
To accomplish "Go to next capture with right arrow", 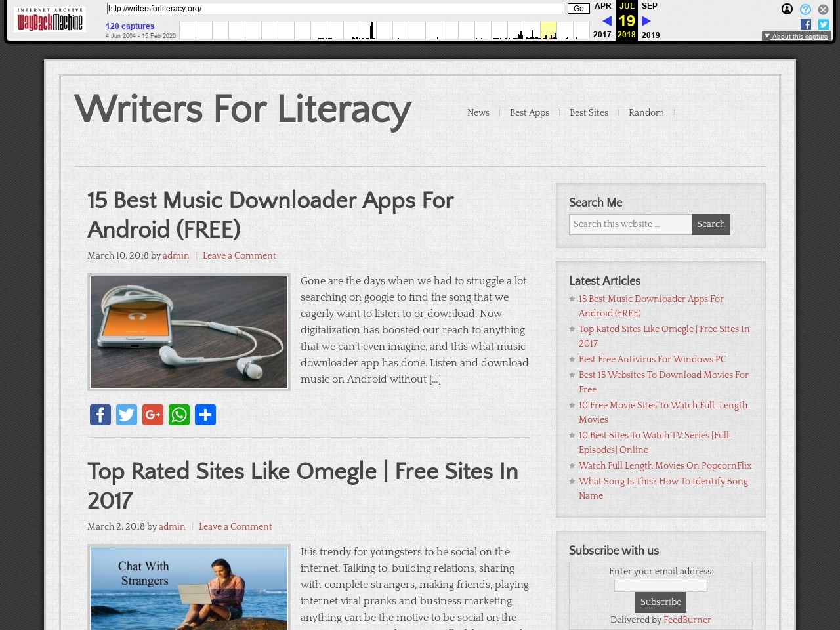I will click(x=646, y=21).
